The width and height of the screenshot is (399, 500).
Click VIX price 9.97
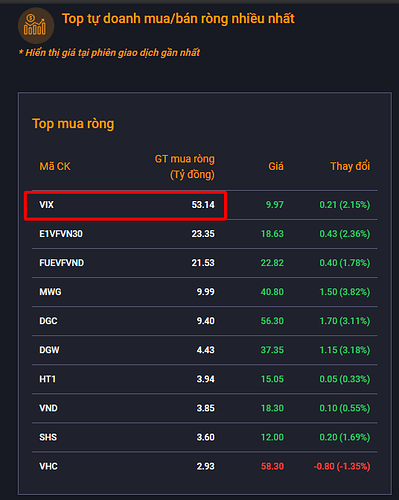coord(275,205)
